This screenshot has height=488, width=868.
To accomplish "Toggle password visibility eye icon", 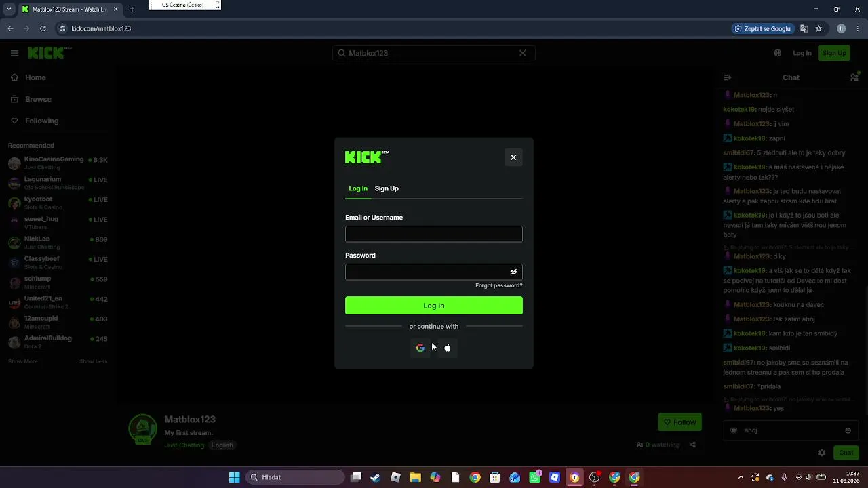I will click(513, 272).
